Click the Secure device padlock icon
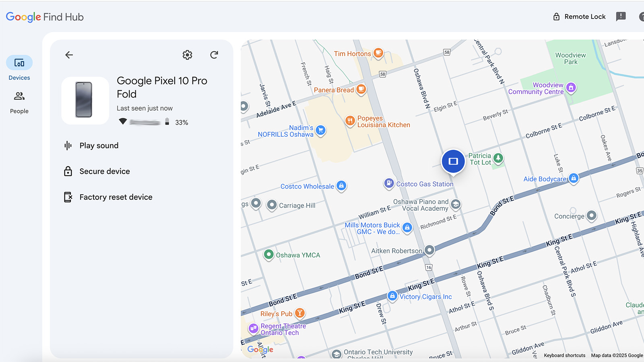The height and width of the screenshot is (362, 644). point(68,171)
